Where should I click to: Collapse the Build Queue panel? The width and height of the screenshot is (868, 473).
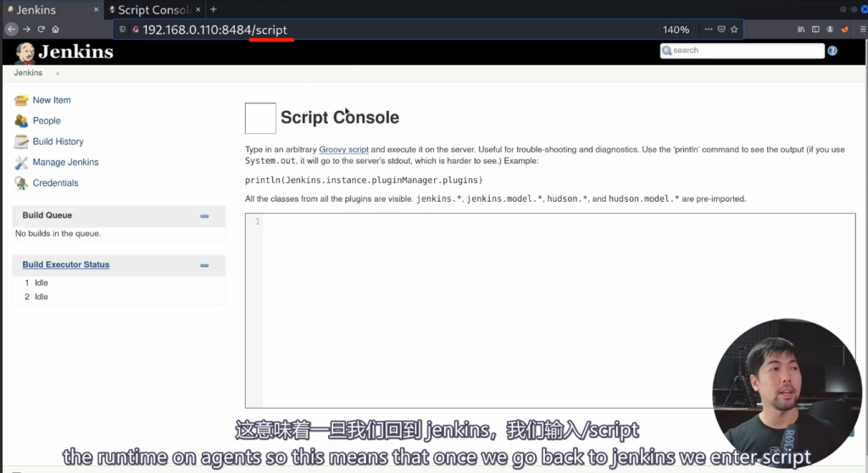[204, 216]
